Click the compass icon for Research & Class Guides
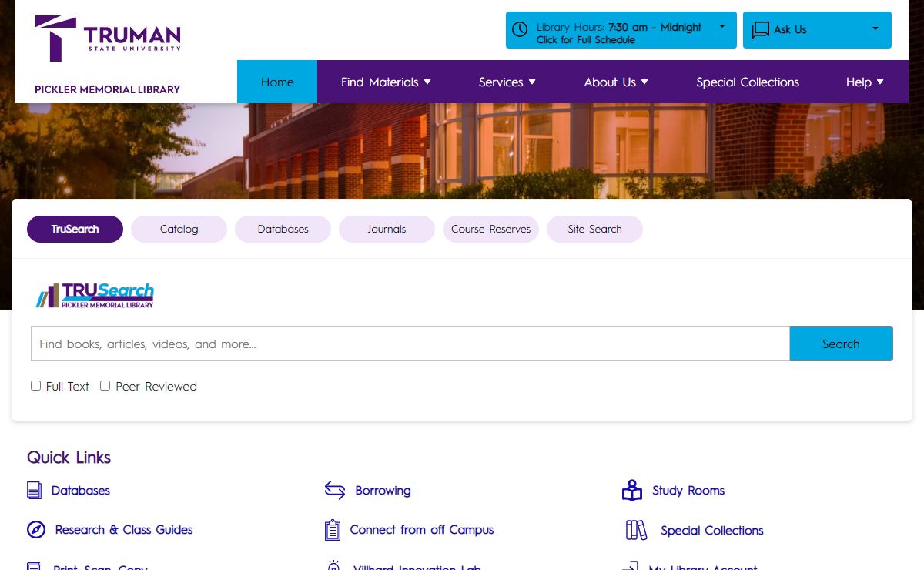This screenshot has height=570, width=924. (36, 530)
